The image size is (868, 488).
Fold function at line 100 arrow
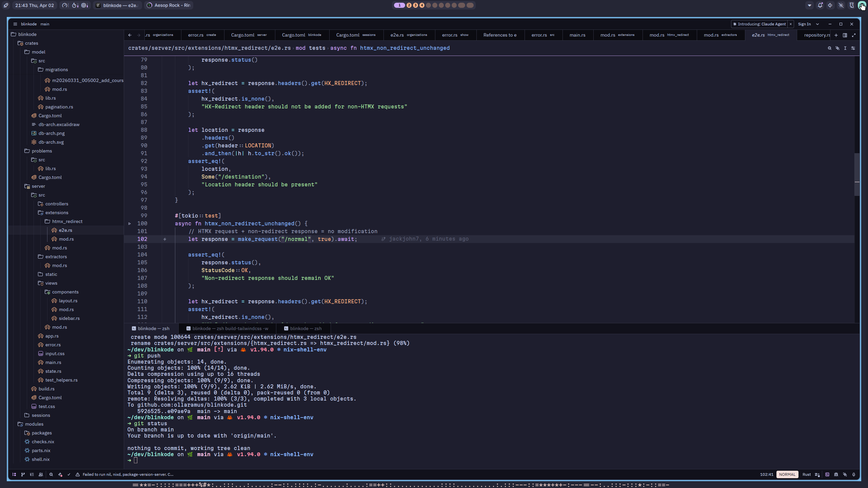pyautogui.click(x=130, y=224)
